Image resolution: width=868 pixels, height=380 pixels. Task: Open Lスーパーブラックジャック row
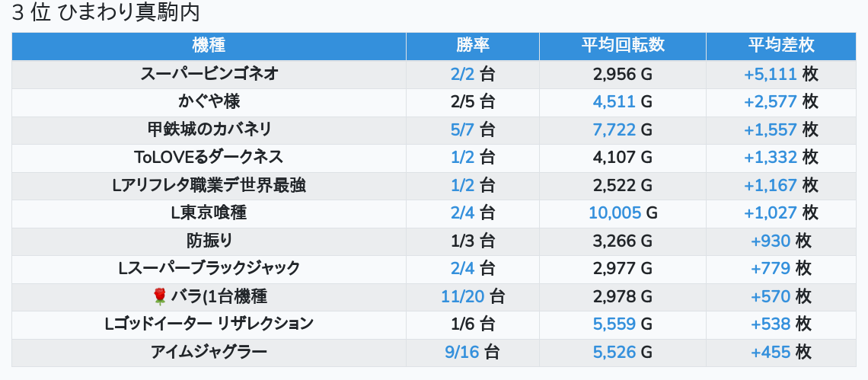[x=434, y=270]
